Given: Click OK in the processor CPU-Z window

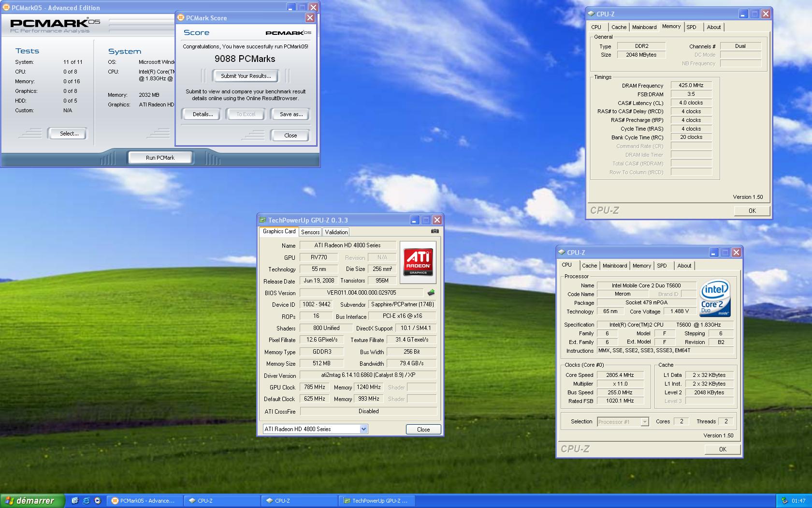Looking at the screenshot, I should pyautogui.click(x=723, y=449).
